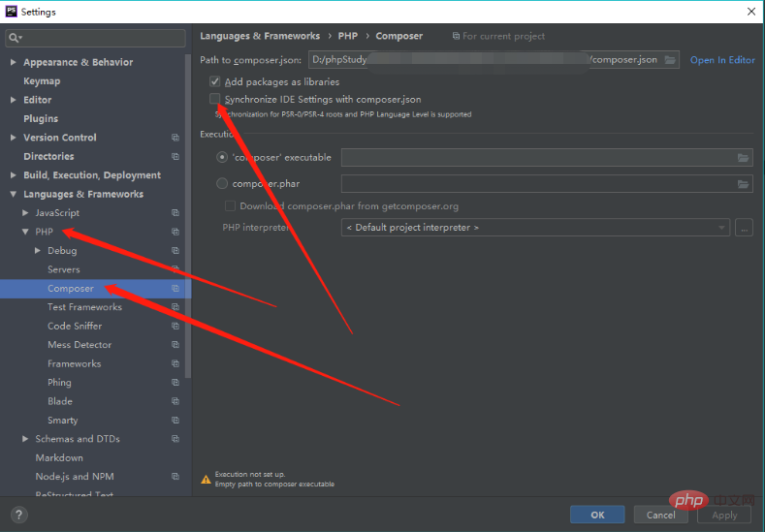Click the PHP breadcrumb in header
The image size is (765, 532).
(x=348, y=36)
